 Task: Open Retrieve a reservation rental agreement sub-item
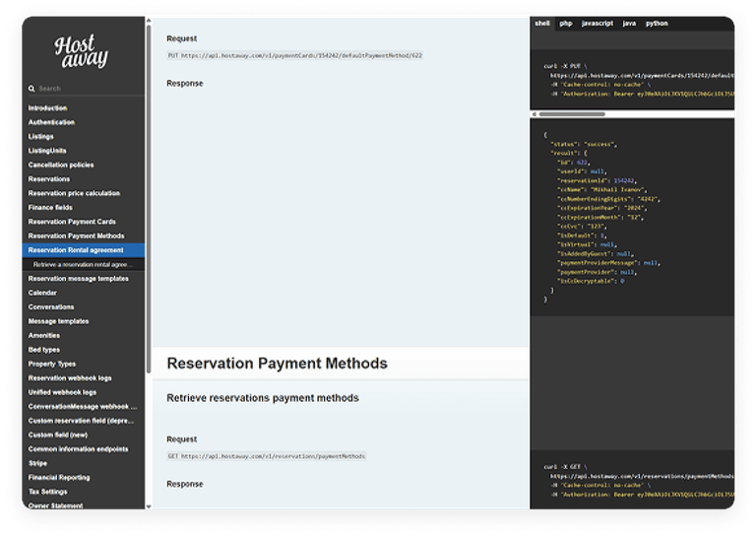point(84,264)
